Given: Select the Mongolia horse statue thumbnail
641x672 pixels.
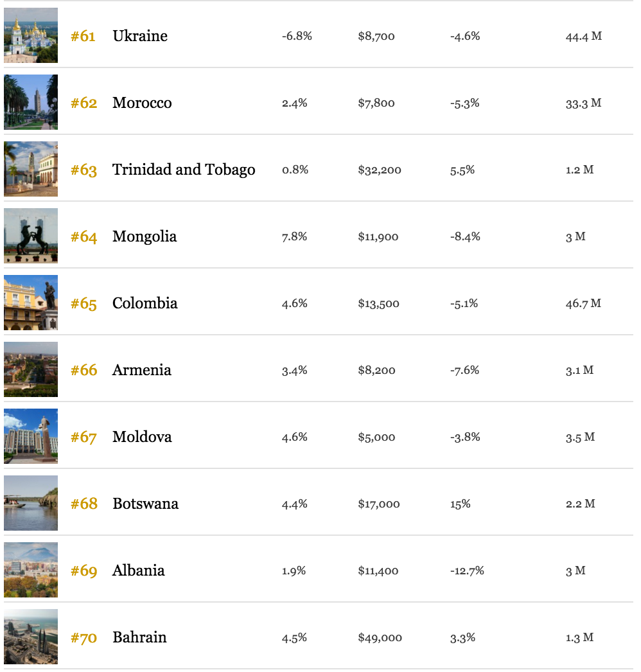Looking at the screenshot, I should point(31,236).
